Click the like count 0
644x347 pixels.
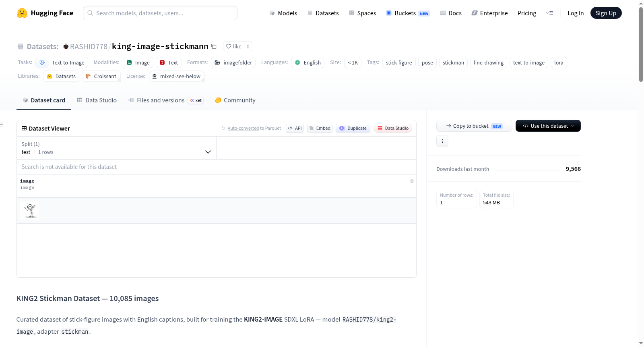248,46
